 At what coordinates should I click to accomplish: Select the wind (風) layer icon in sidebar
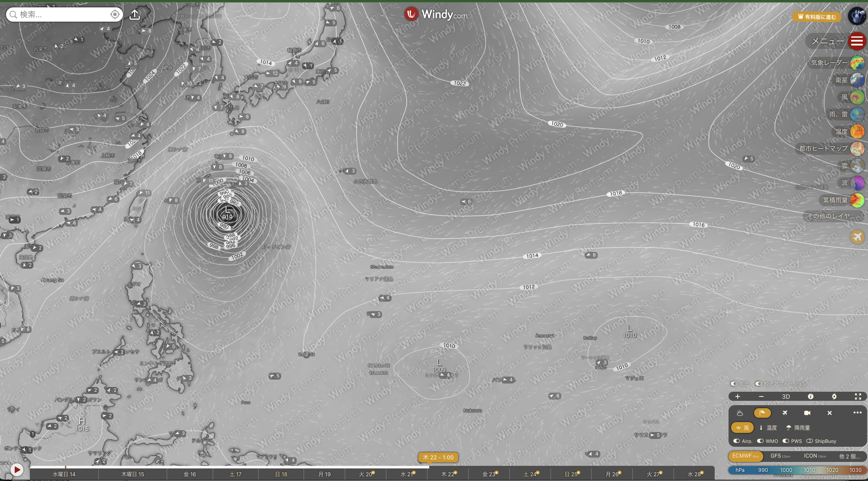pyautogui.click(x=857, y=97)
